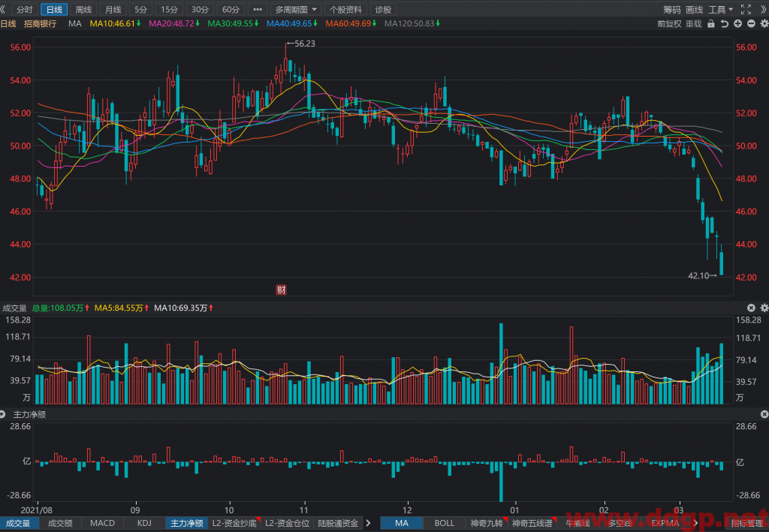769x532 pixels.
Task: Show more periods with the ellipsis button
Action: click(257, 9)
